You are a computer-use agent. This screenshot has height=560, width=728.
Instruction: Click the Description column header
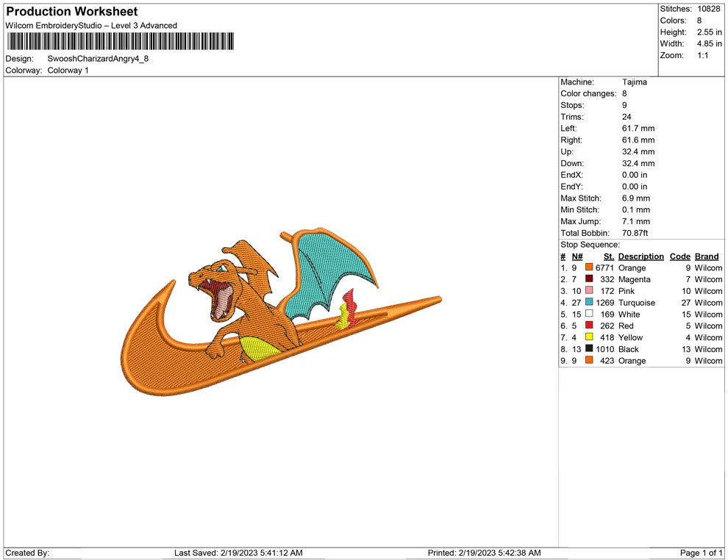(640, 256)
